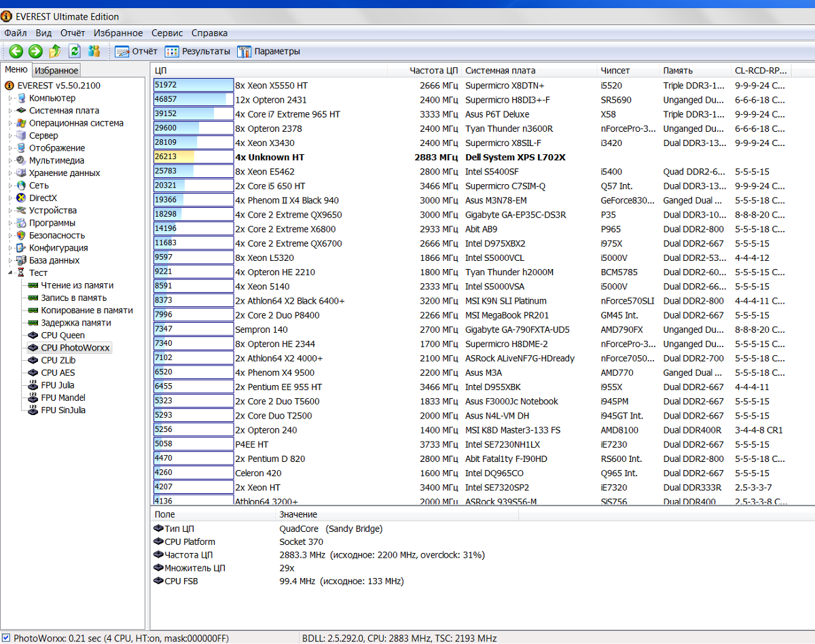Expand the Сервер node arrow
The height and width of the screenshot is (644, 815).
(x=10, y=135)
